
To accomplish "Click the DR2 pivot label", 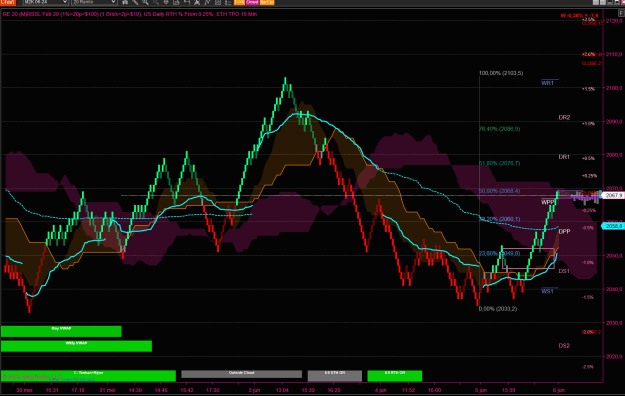I will 564,117.
